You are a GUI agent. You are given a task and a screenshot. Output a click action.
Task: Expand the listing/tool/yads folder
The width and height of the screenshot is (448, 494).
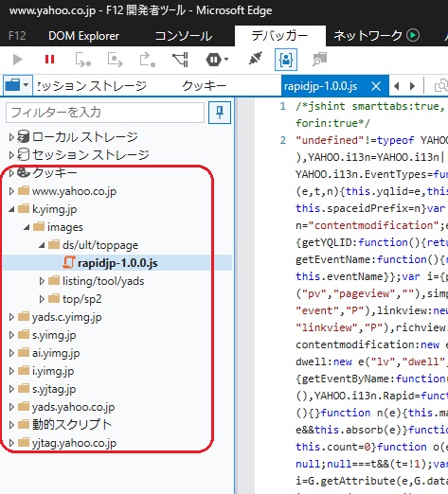[42, 281]
